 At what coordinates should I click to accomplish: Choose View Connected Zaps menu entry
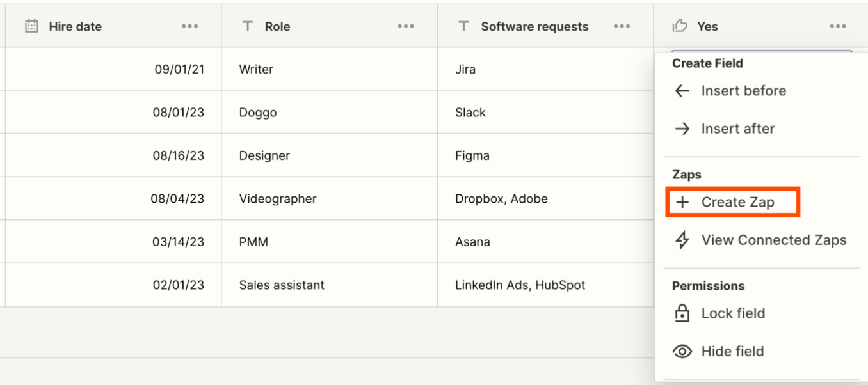tap(773, 240)
